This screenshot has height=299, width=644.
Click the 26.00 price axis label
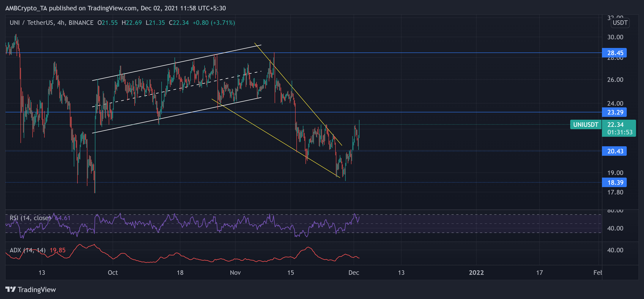(615, 80)
